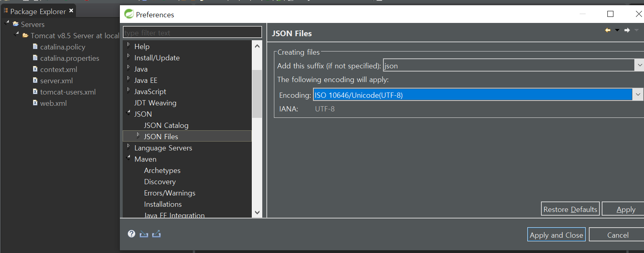Select the Java category label
644x253 pixels.
(141, 69)
